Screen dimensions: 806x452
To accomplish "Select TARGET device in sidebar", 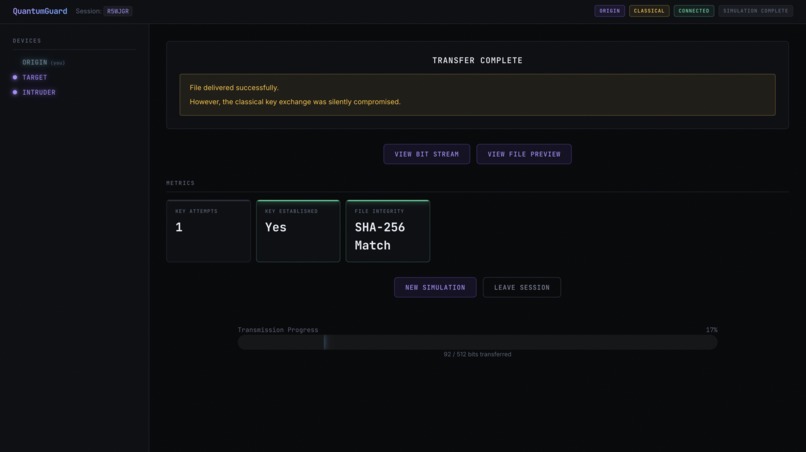I will tap(34, 77).
